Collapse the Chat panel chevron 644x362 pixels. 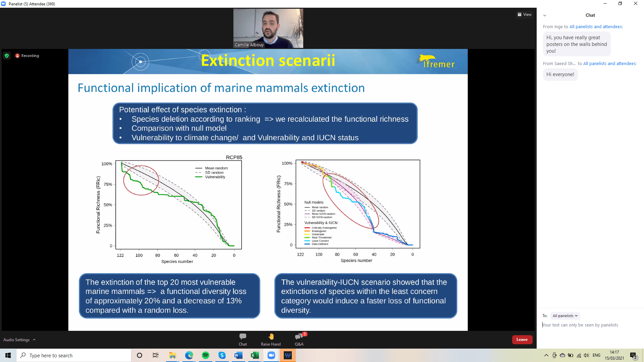(x=545, y=15)
